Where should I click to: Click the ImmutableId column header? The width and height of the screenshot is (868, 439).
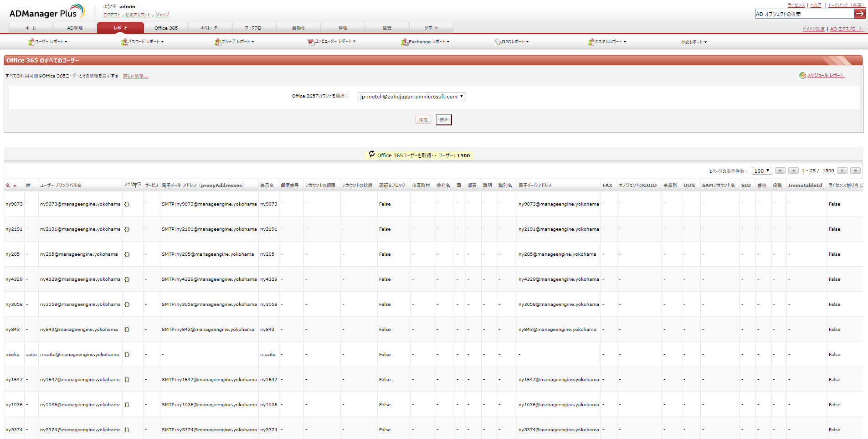[805, 186]
